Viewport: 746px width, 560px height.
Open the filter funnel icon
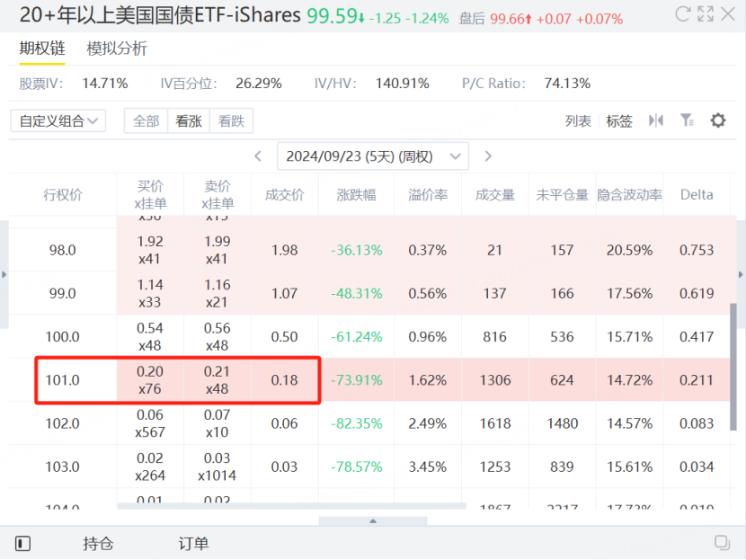click(687, 120)
